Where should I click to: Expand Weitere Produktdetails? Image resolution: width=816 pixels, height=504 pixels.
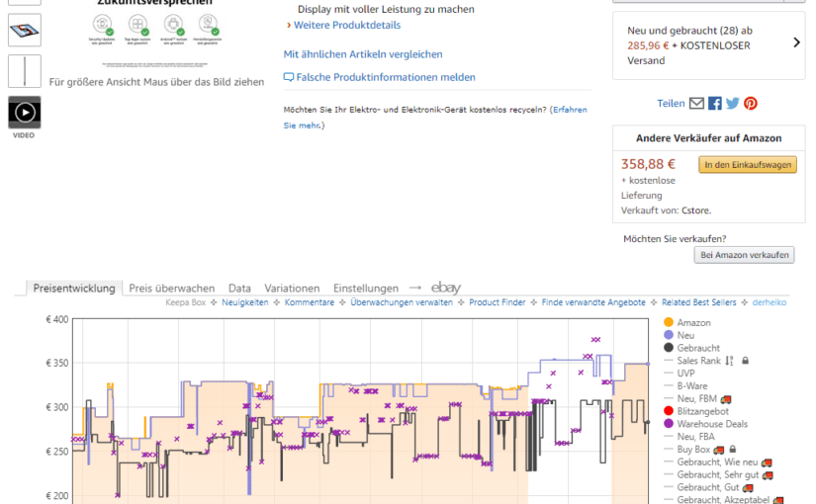347,25
